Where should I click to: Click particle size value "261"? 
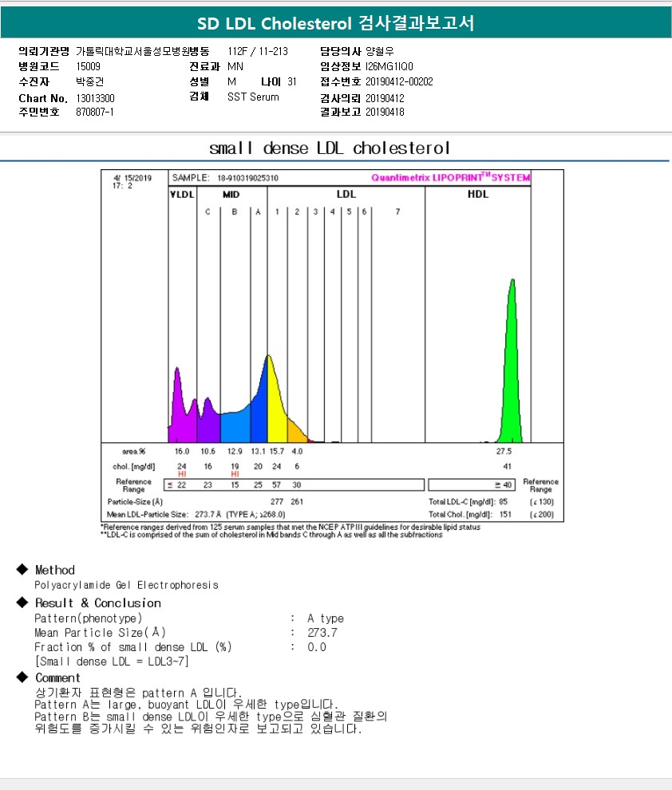[297, 502]
